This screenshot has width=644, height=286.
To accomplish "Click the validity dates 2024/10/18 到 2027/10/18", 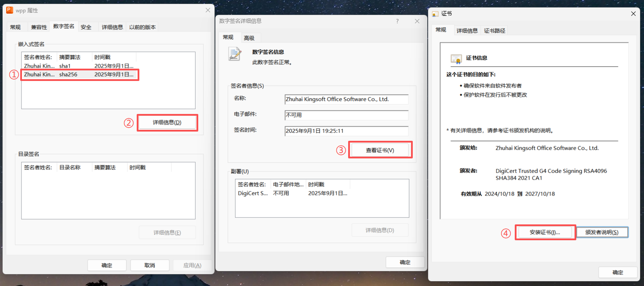I will (520, 194).
